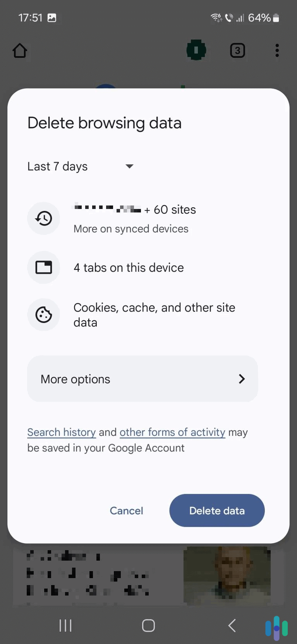Open Chrome's three-dot overflow menu
Viewport: 297px width, 644px height.
[276, 50]
